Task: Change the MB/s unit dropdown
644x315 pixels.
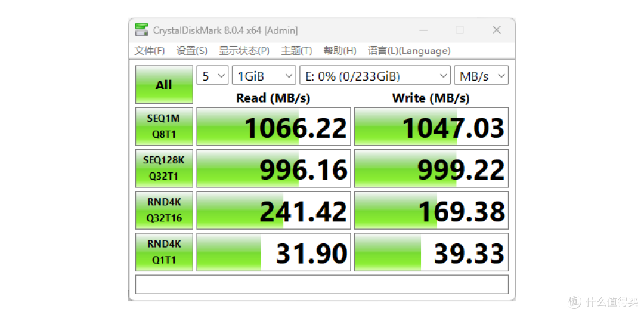Action: coord(481,76)
